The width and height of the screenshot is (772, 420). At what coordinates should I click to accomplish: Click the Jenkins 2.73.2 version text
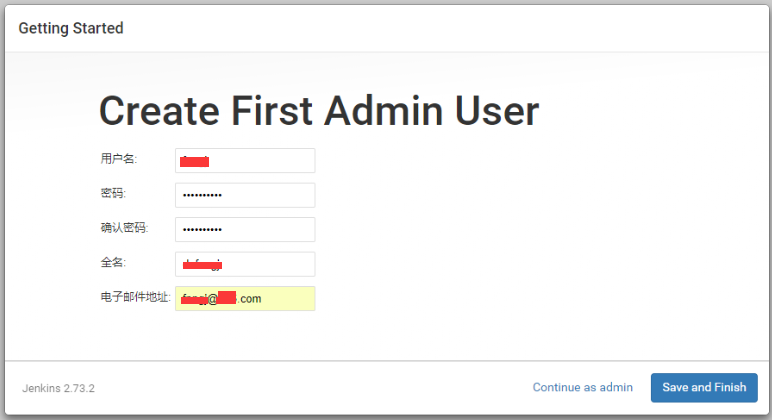pyautogui.click(x=58, y=388)
